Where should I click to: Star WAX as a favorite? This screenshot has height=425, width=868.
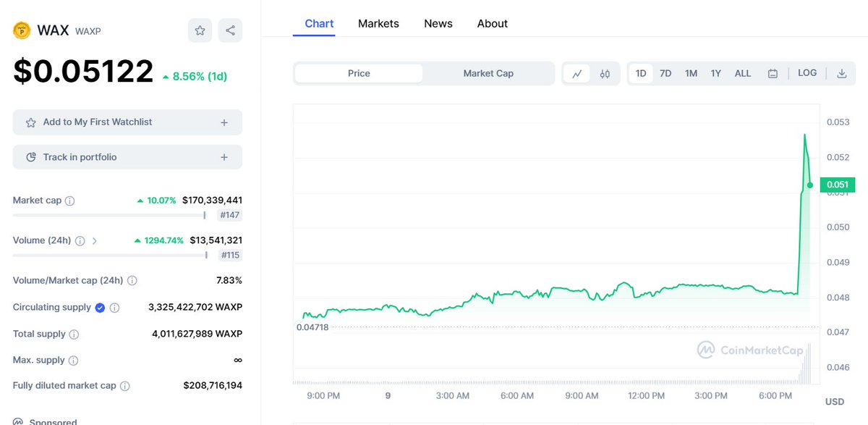200,30
